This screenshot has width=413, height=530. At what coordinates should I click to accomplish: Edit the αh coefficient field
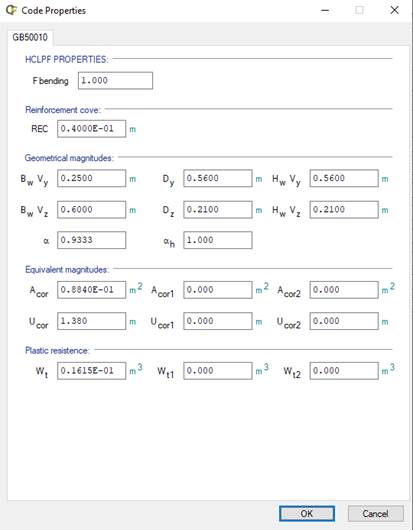(x=218, y=240)
